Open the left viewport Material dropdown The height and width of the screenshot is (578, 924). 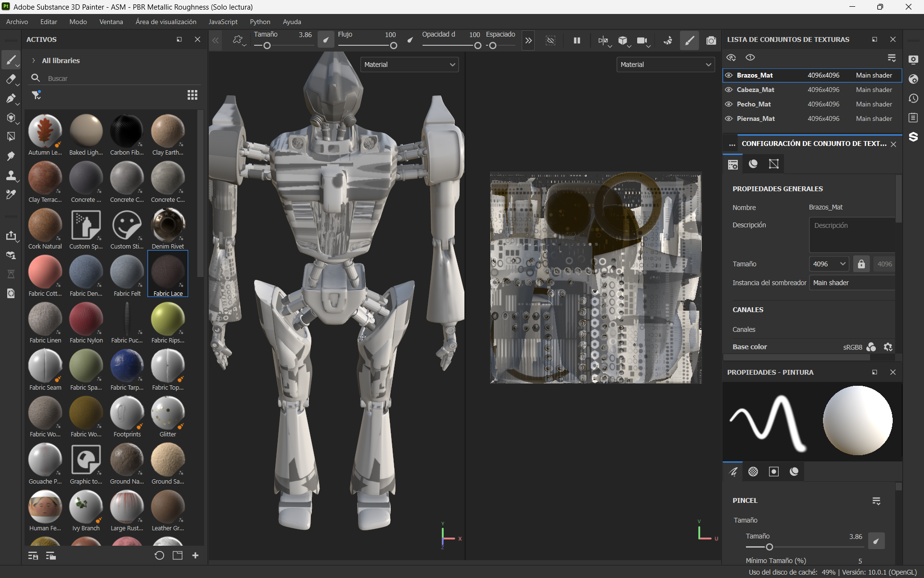click(x=409, y=65)
